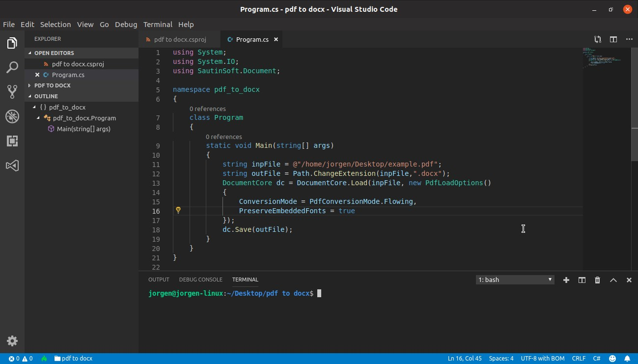This screenshot has width=638, height=364.
Task: Click the 'DocumentCore.Load' call on line 13
Action: click(332, 183)
